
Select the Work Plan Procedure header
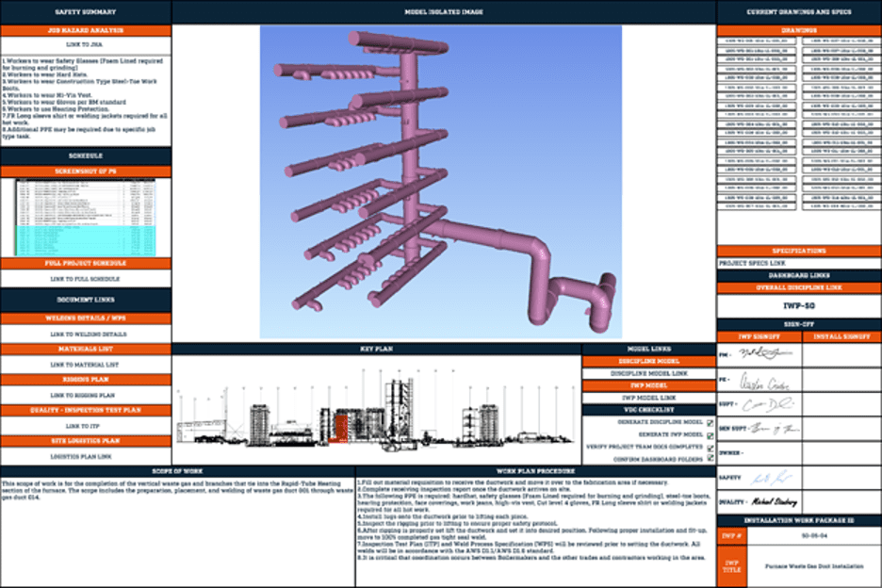(535, 471)
